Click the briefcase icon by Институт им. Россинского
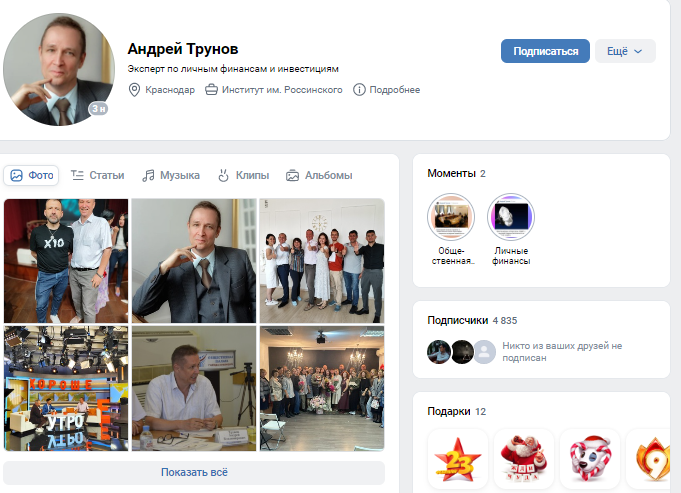Image resolution: width=681 pixels, height=493 pixels. click(x=211, y=90)
